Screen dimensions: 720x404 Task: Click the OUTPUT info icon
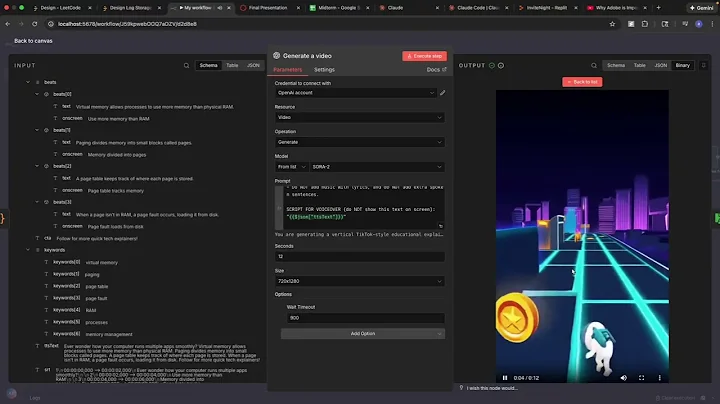[501, 66]
